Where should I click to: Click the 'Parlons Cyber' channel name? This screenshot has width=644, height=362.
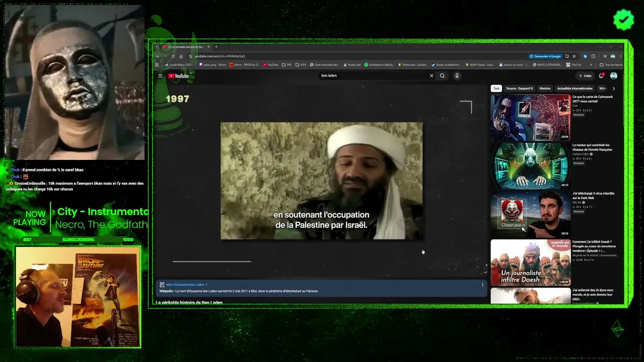coord(581,154)
